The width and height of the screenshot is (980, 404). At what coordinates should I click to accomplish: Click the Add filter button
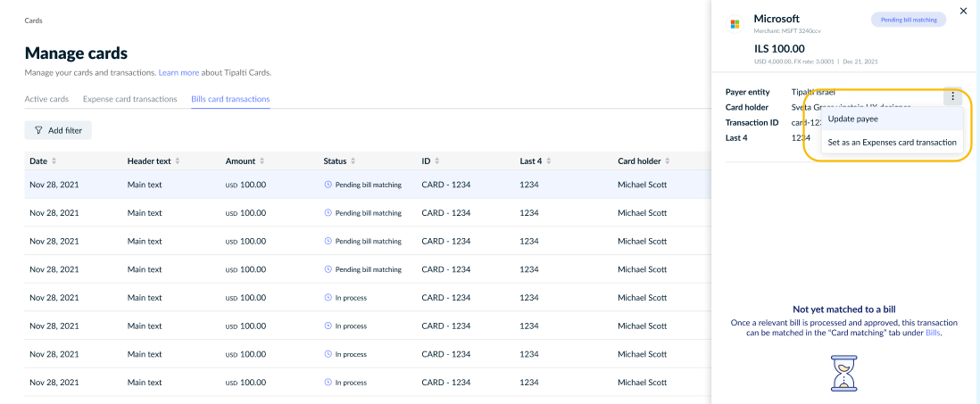tap(58, 130)
